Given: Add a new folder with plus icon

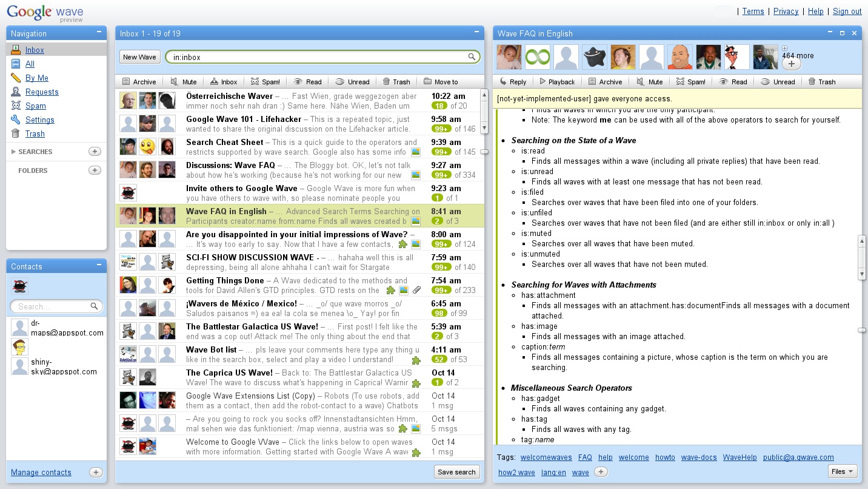Looking at the screenshot, I should point(95,170).
